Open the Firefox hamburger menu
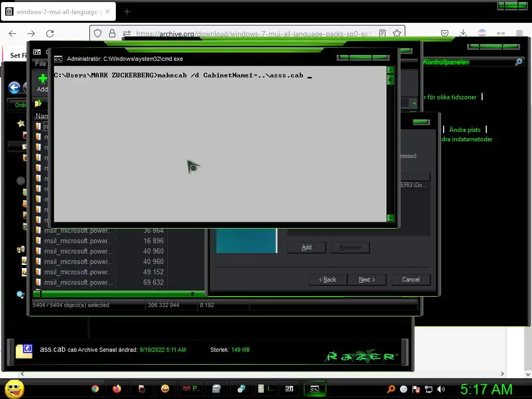Screen dimensions: 532x399 point(520,33)
